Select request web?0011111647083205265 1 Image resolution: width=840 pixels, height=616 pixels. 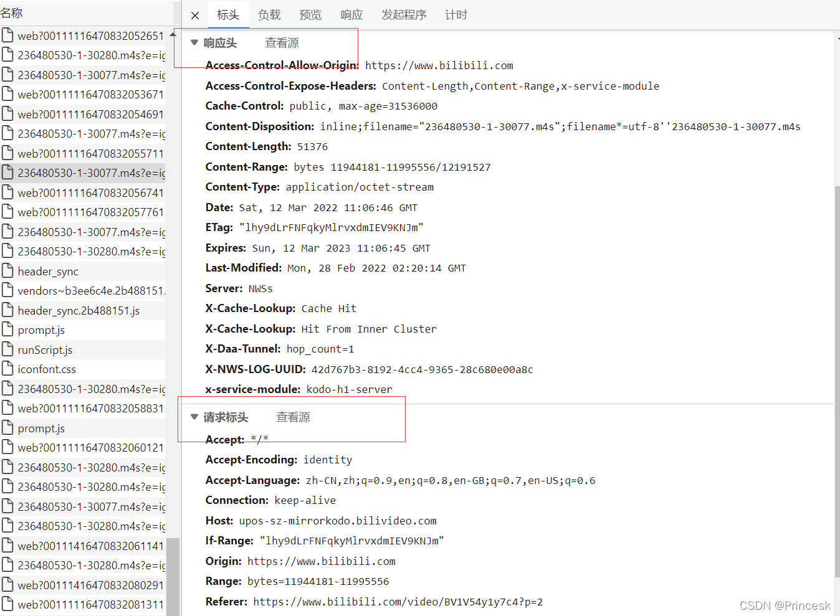tap(83, 36)
